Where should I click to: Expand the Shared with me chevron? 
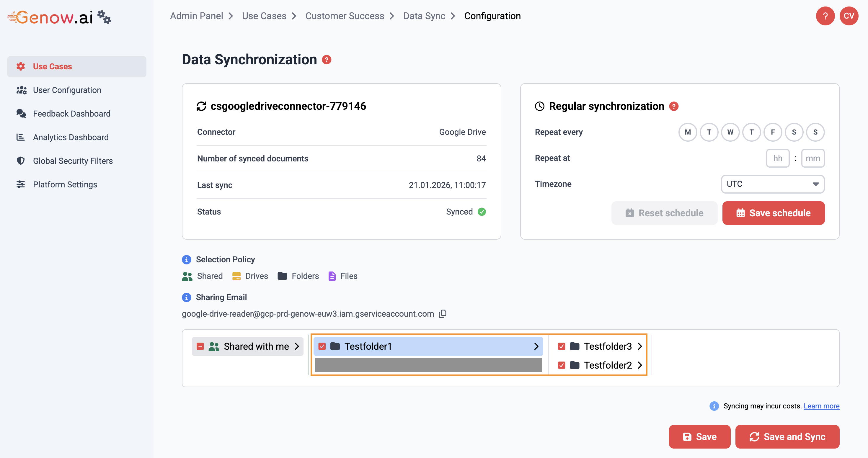tap(297, 346)
